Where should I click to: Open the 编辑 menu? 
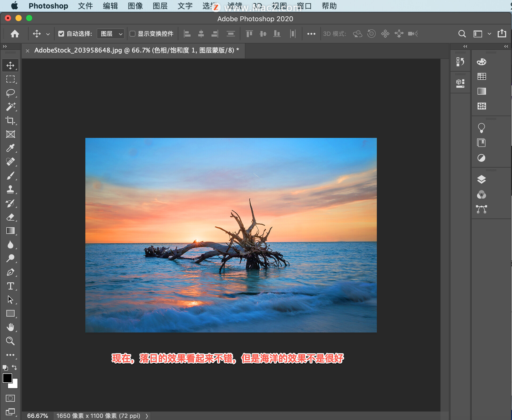(x=110, y=6)
